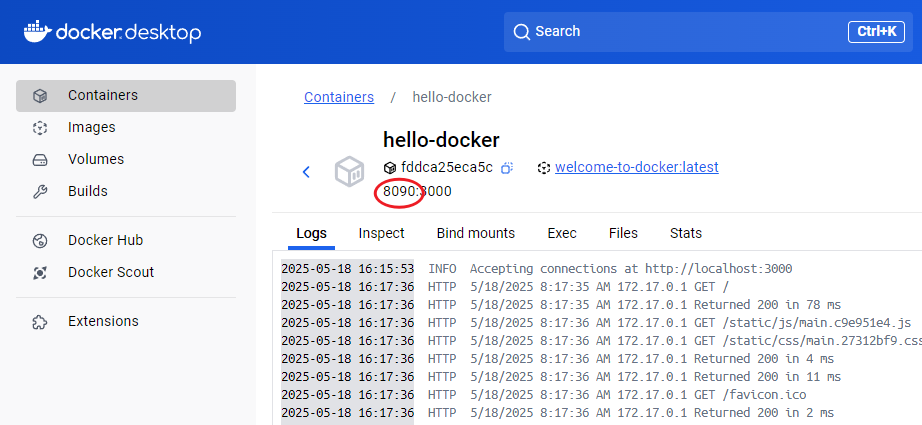Viewport: 922px width, 425px height.
Task: Click the image icon before welcome-to-docker:latest
Action: [543, 168]
